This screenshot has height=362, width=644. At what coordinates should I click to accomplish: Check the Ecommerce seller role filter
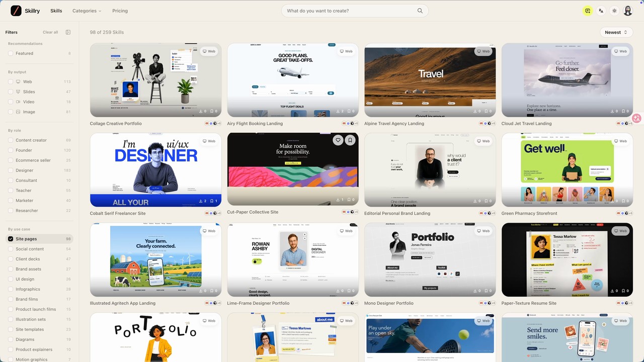pyautogui.click(x=11, y=160)
